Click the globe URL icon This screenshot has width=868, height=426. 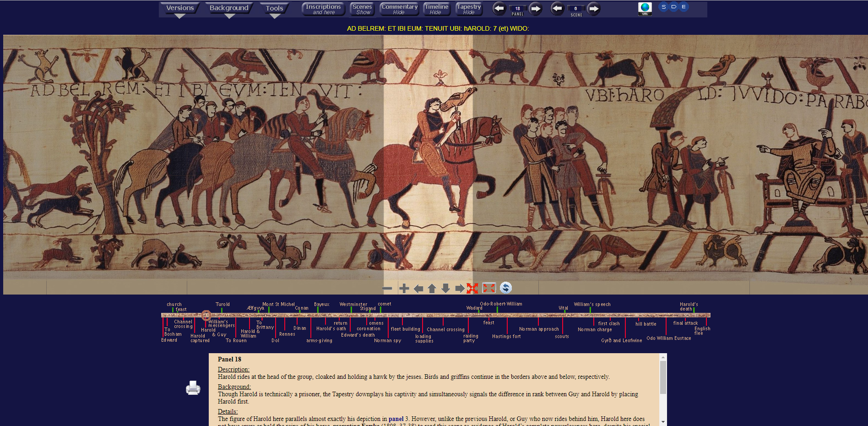pos(645,9)
